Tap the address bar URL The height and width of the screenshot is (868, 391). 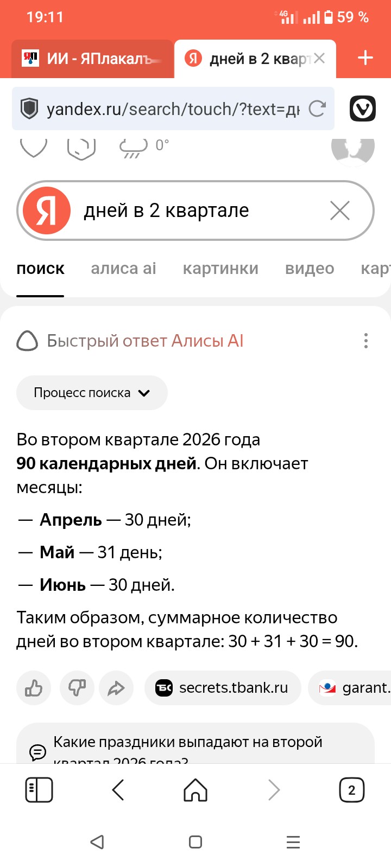[173, 109]
